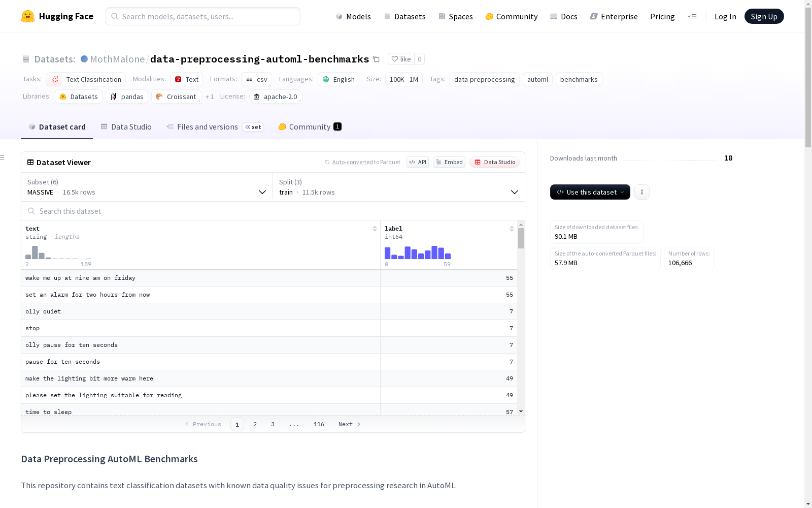Screen dimensions: 812x508
Task: Select the apache-2.0 license tag
Action: (x=276, y=97)
